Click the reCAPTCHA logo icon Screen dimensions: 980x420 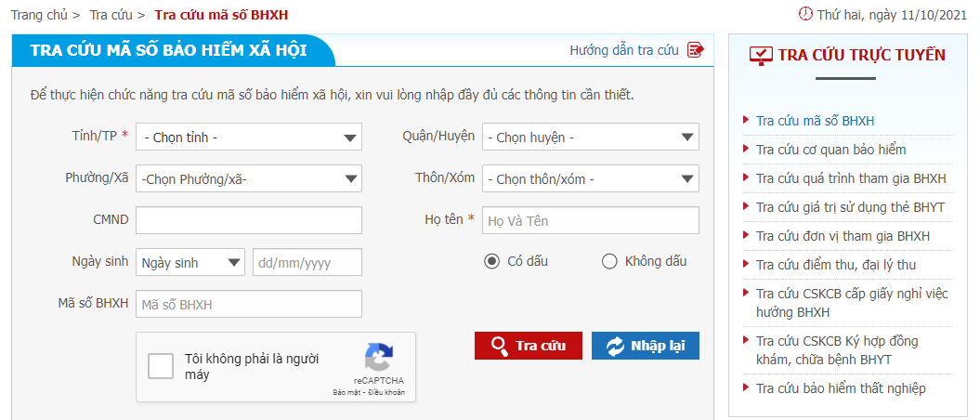tap(379, 357)
